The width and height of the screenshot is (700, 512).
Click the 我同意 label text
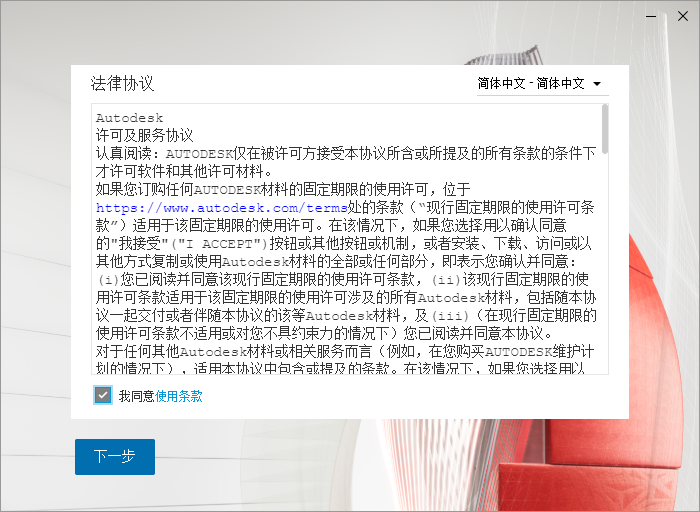[x=137, y=396]
